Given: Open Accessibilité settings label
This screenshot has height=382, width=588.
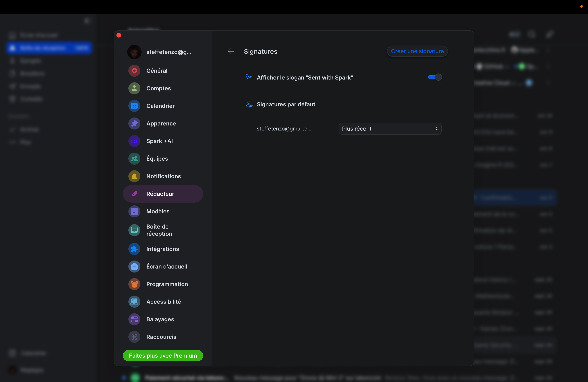Looking at the screenshot, I should tap(164, 301).
